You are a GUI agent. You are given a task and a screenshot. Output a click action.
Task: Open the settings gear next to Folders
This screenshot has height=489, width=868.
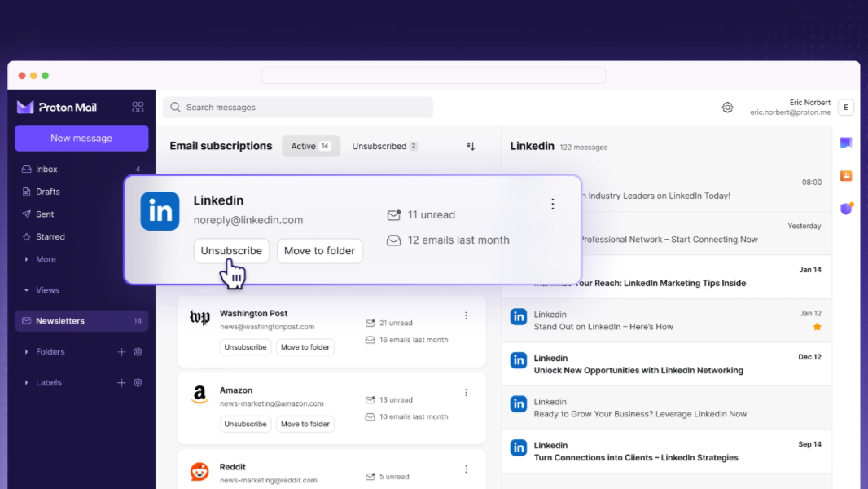tap(137, 351)
